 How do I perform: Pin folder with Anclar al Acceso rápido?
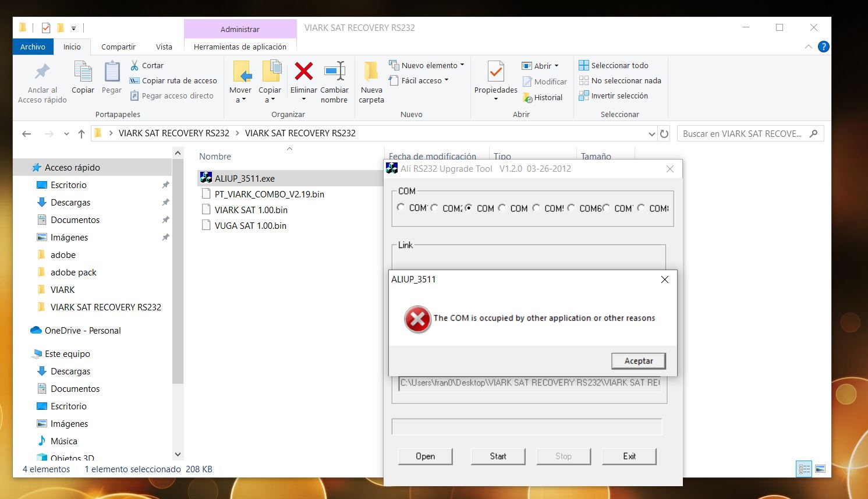(42, 83)
